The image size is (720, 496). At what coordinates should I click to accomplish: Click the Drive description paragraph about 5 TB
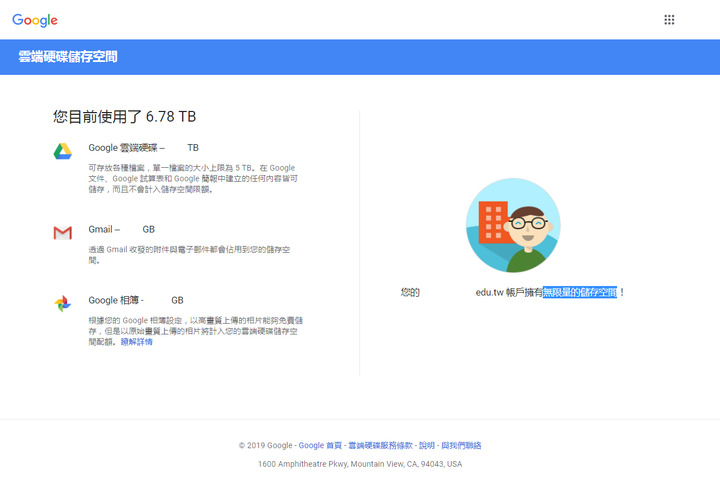coord(193,178)
